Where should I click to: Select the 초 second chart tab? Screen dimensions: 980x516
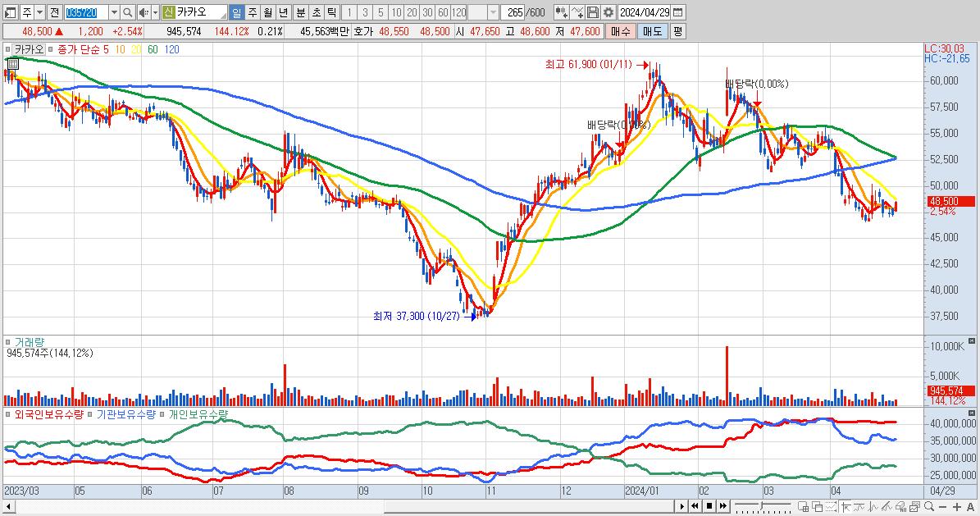[317, 12]
